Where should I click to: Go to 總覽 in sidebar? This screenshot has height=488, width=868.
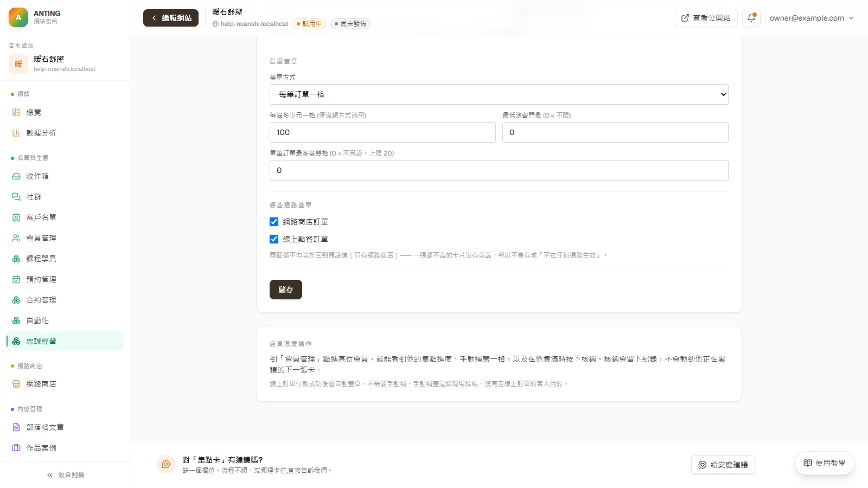click(x=65, y=112)
